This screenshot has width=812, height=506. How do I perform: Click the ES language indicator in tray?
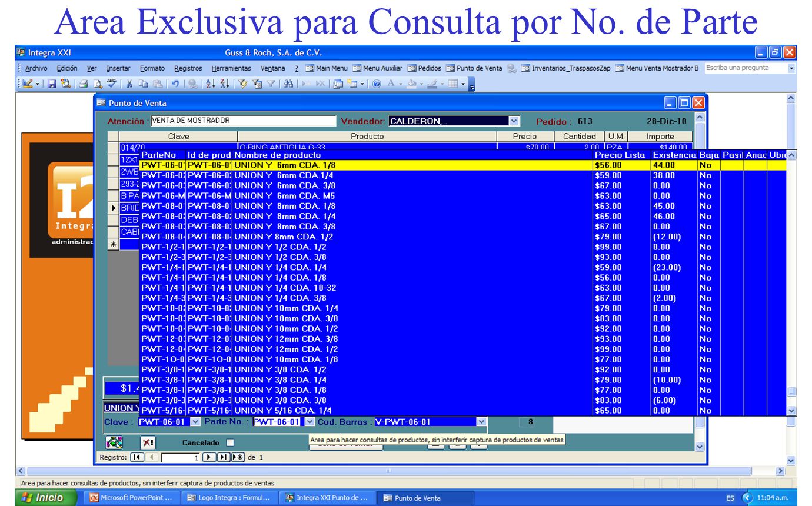coord(730,498)
